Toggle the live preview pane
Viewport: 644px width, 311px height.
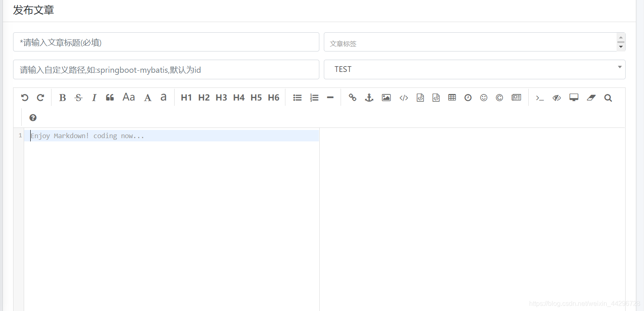(x=556, y=98)
